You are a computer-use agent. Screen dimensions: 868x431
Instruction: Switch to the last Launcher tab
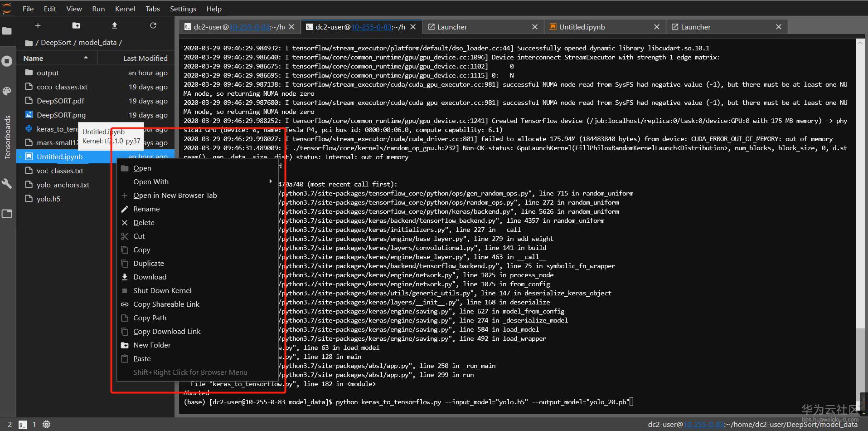point(726,27)
